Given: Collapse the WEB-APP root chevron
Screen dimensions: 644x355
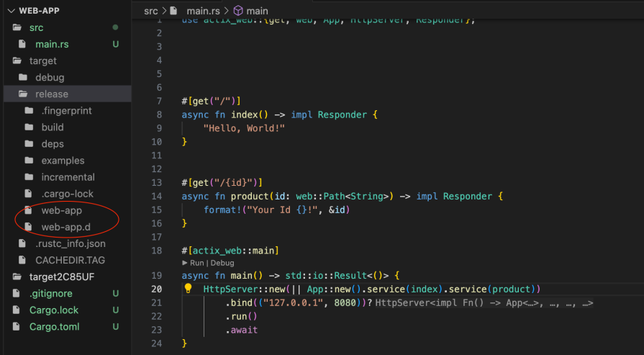Looking at the screenshot, I should (x=10, y=11).
